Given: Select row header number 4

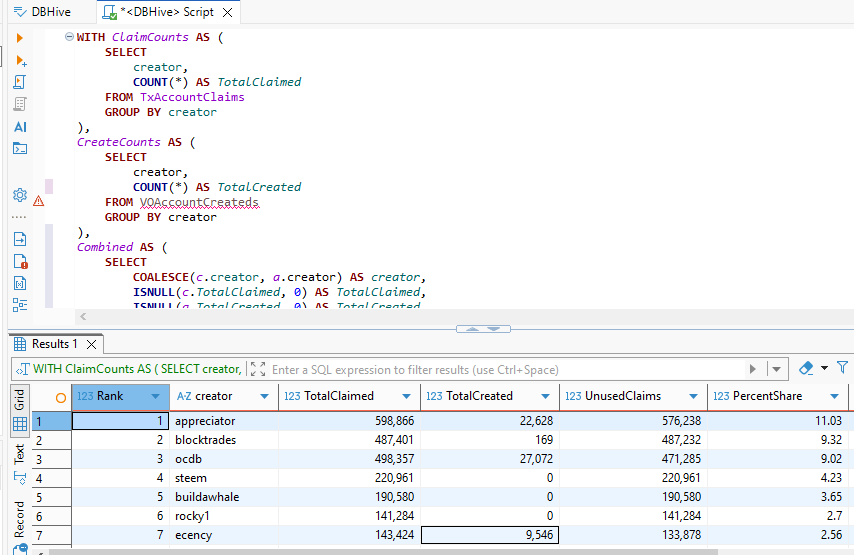Looking at the screenshot, I should coord(52,478).
